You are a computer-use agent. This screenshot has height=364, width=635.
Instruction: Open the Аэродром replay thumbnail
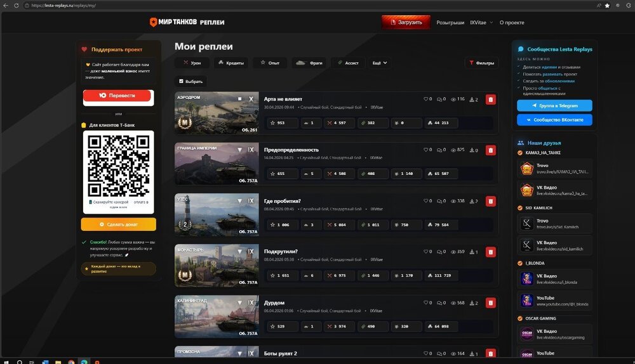click(217, 113)
